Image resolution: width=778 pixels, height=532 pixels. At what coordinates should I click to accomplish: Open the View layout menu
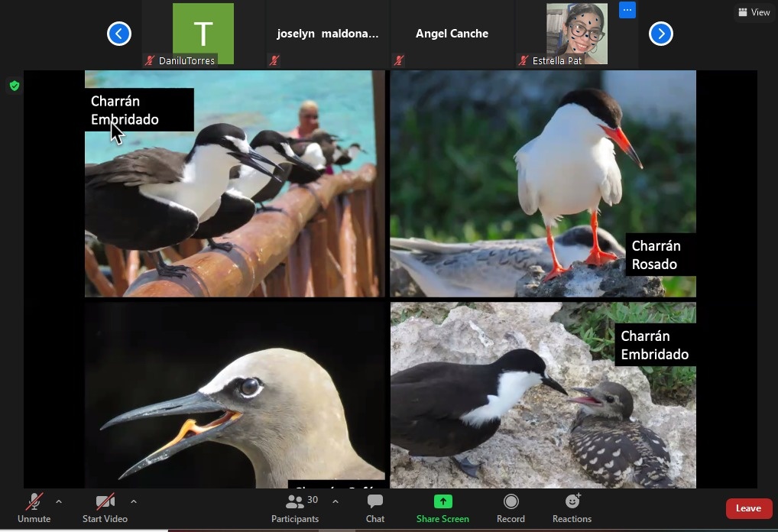754,12
